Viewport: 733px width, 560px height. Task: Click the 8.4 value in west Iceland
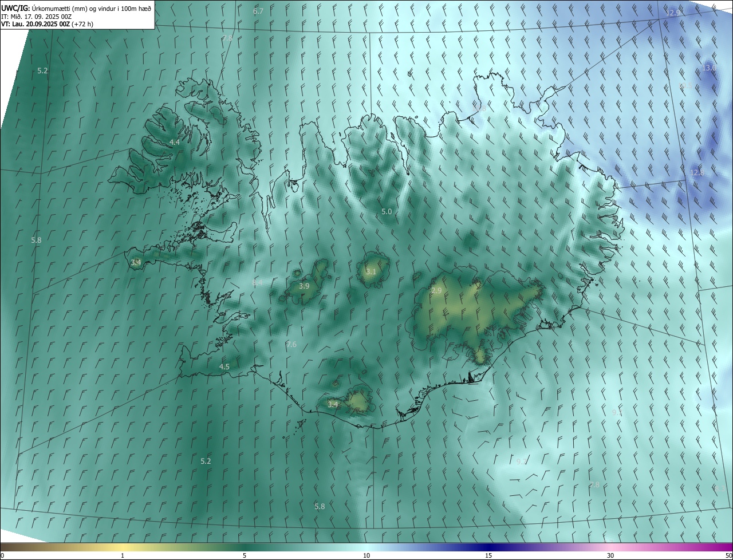click(258, 282)
